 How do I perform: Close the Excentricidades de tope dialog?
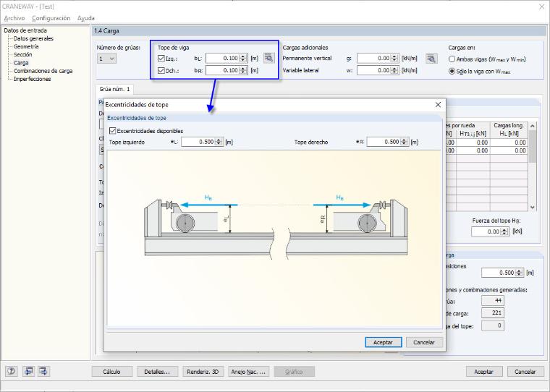tap(438, 104)
